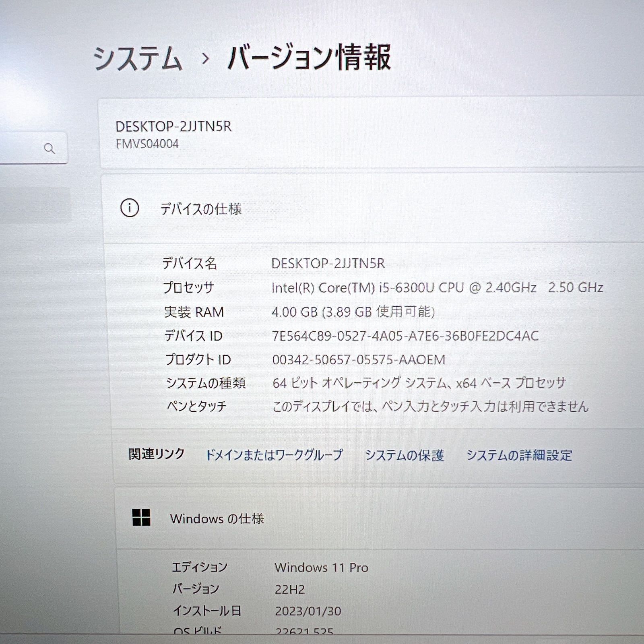This screenshot has height=644, width=644.
Task: Click the Windows logo icon beside Windows の仕様
Action: (x=141, y=517)
